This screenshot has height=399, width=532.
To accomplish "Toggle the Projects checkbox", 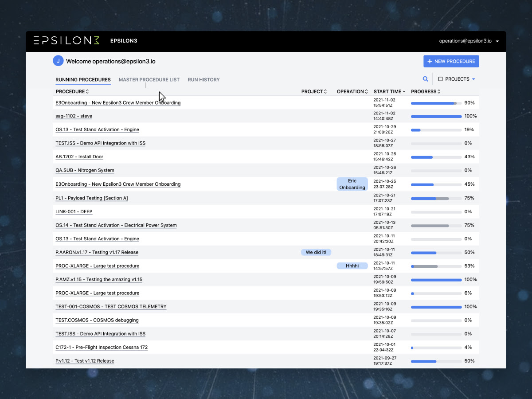I will pyautogui.click(x=440, y=79).
